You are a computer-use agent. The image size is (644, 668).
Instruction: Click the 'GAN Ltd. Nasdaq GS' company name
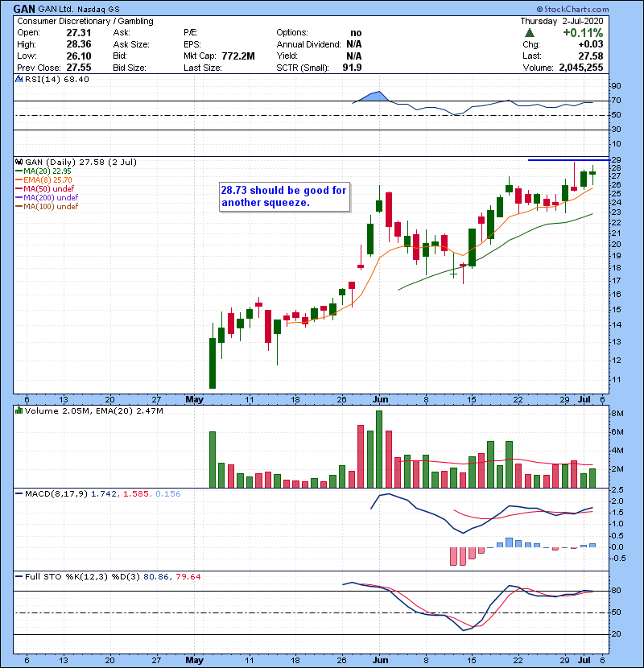click(x=79, y=9)
